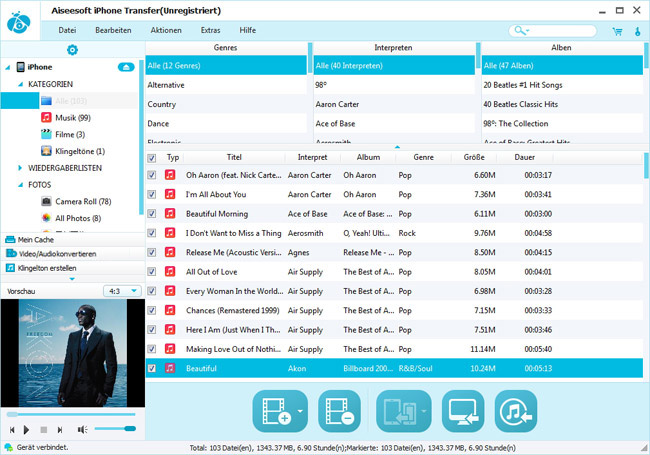Viewport: 650px width, 455px height.
Task: Click the settings gear above device tree
Action: tap(72, 50)
